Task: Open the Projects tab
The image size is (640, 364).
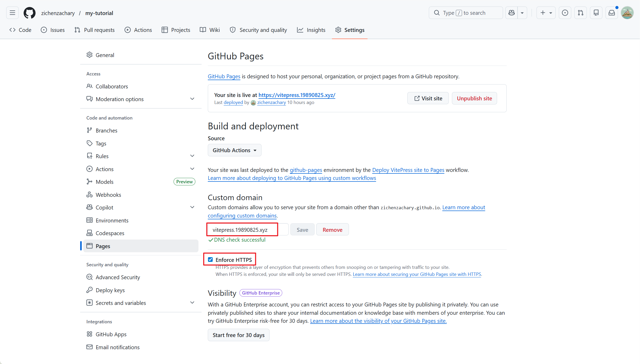Action: 176,30
